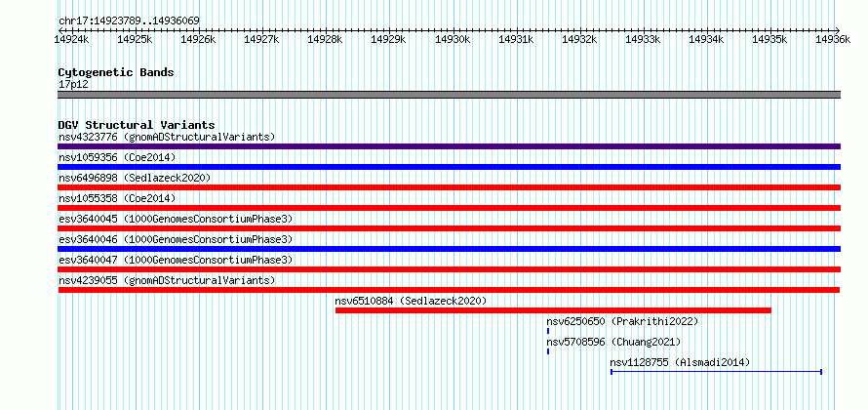Open the esv3640045 (1000GenomesConsortiumPhase3) label

click(176, 219)
